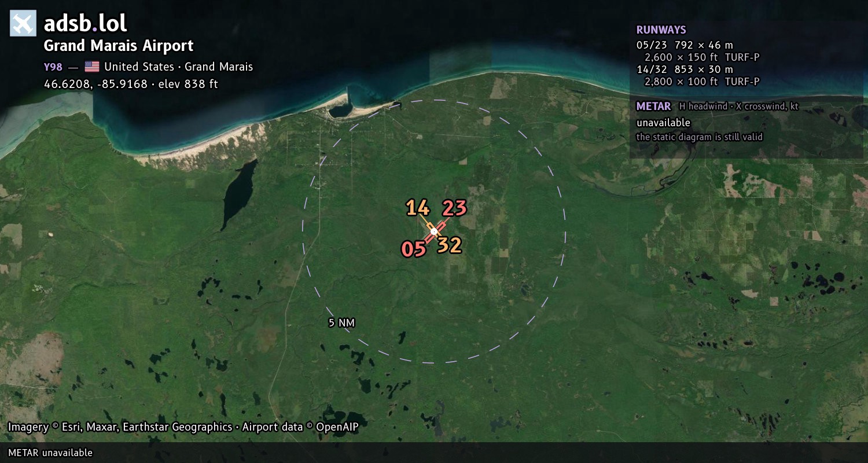This screenshot has height=463, width=868.
Task: Click 'the static diagram is still valid' note
Action: click(x=700, y=137)
